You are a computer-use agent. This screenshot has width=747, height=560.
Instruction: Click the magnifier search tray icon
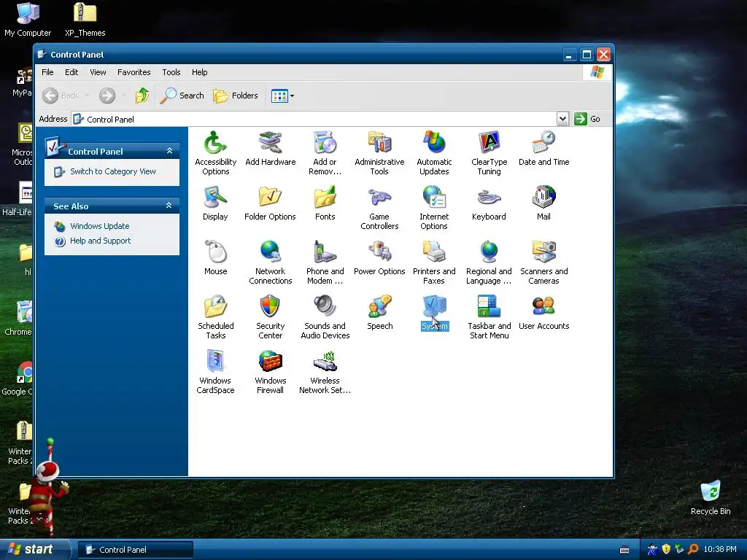coord(693,550)
